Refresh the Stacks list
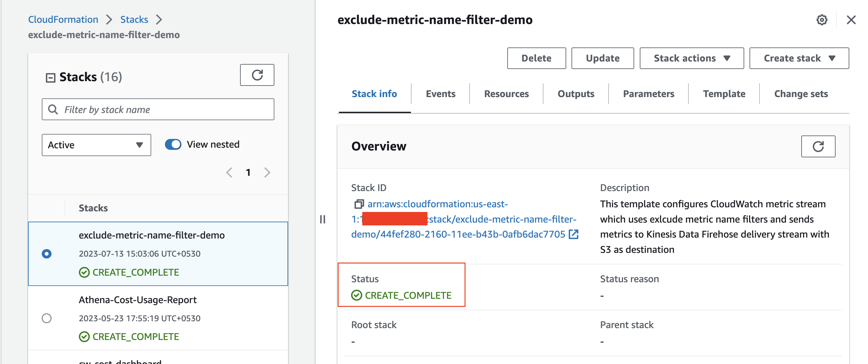The image size is (868, 364). (x=257, y=75)
